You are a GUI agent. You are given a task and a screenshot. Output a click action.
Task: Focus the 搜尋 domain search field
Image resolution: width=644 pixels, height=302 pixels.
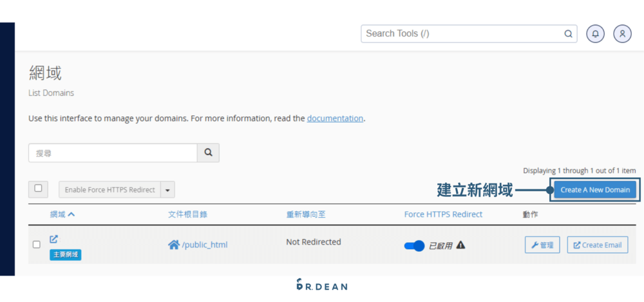click(113, 153)
